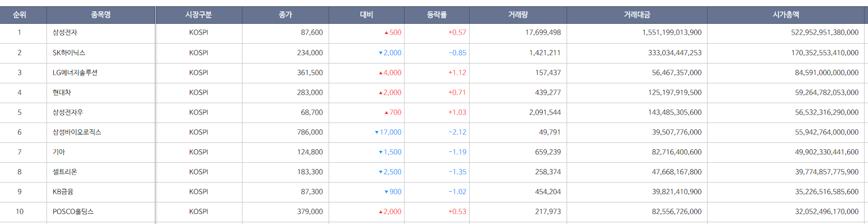868x224 pixels.
Task: Open 삼성바이오로직스 stock name
Action: coord(76,132)
